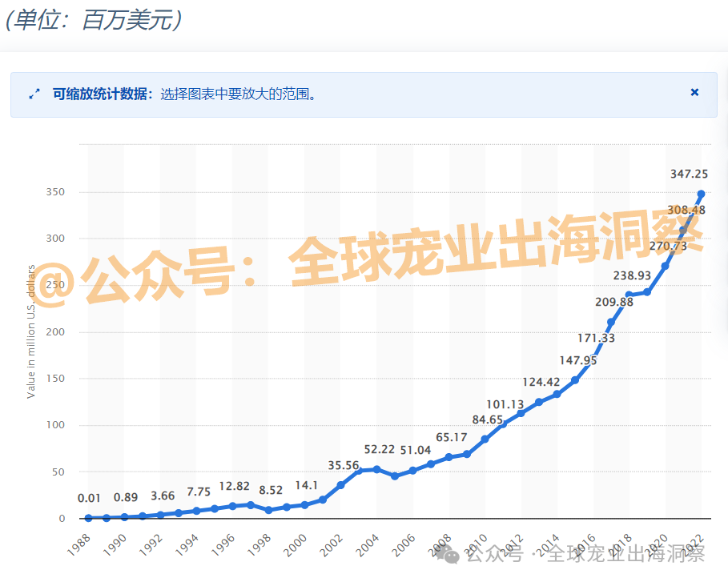Click the 1988 data point on the chart

click(86, 517)
